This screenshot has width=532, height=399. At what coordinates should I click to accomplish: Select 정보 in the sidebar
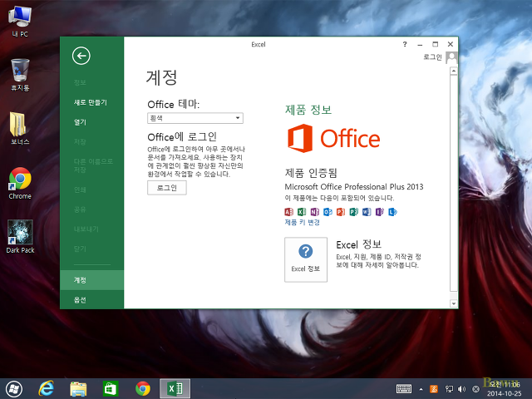pos(80,82)
